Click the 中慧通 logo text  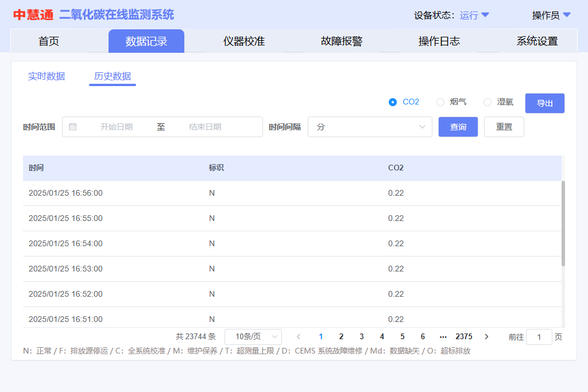tap(33, 15)
